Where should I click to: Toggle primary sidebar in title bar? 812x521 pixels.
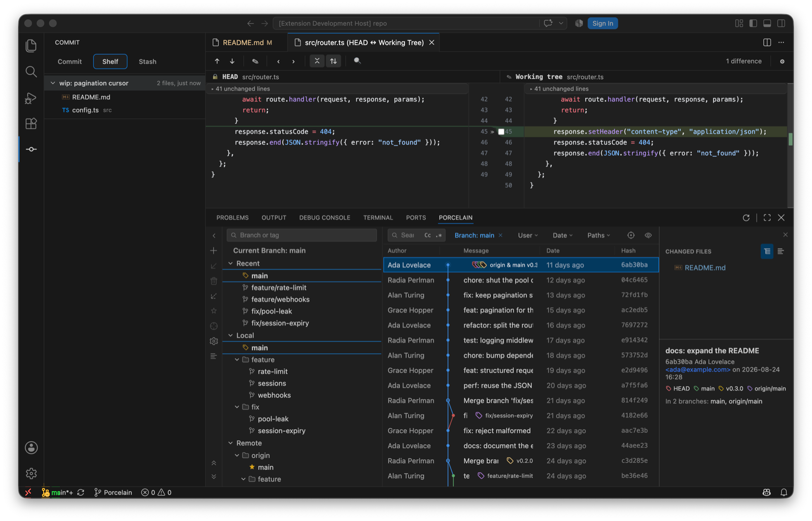(753, 23)
